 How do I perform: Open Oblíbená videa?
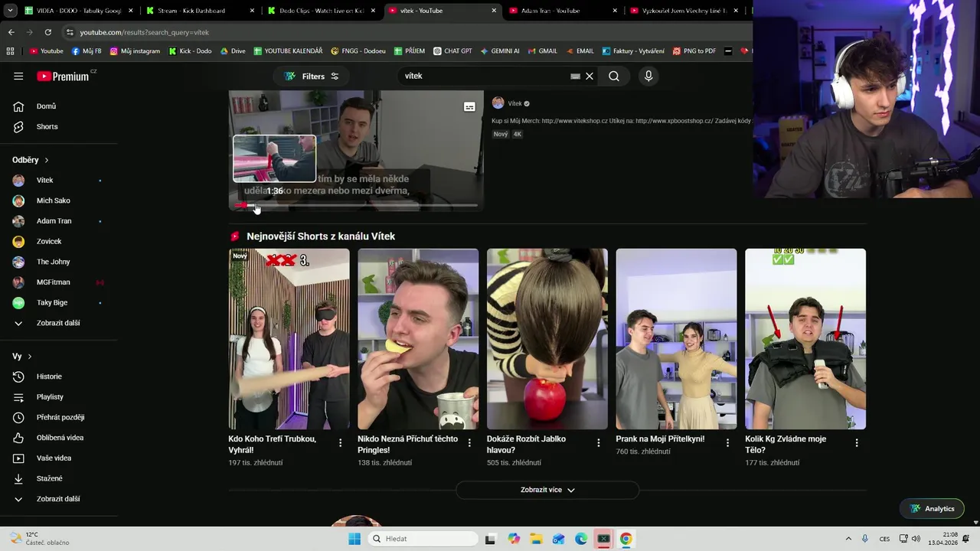pos(58,438)
